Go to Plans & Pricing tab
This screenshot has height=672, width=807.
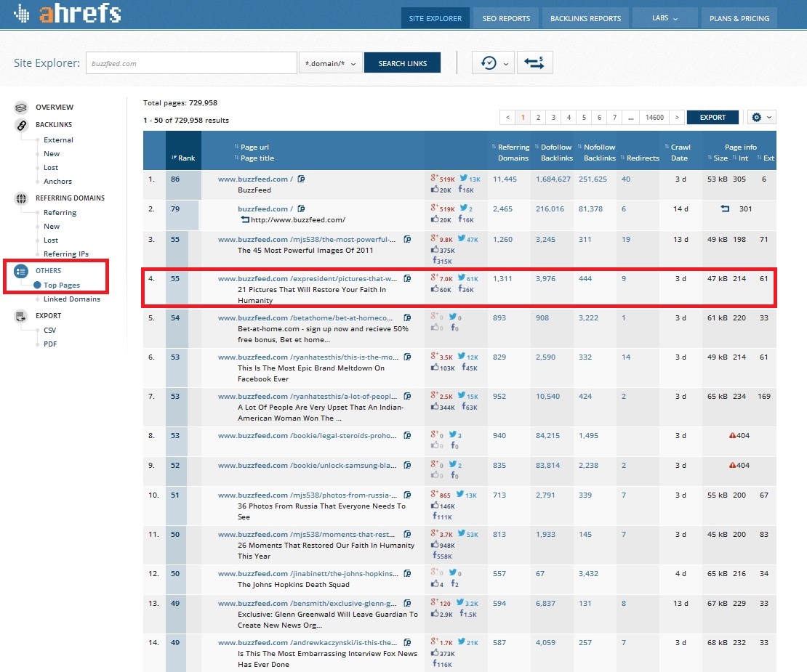739,18
